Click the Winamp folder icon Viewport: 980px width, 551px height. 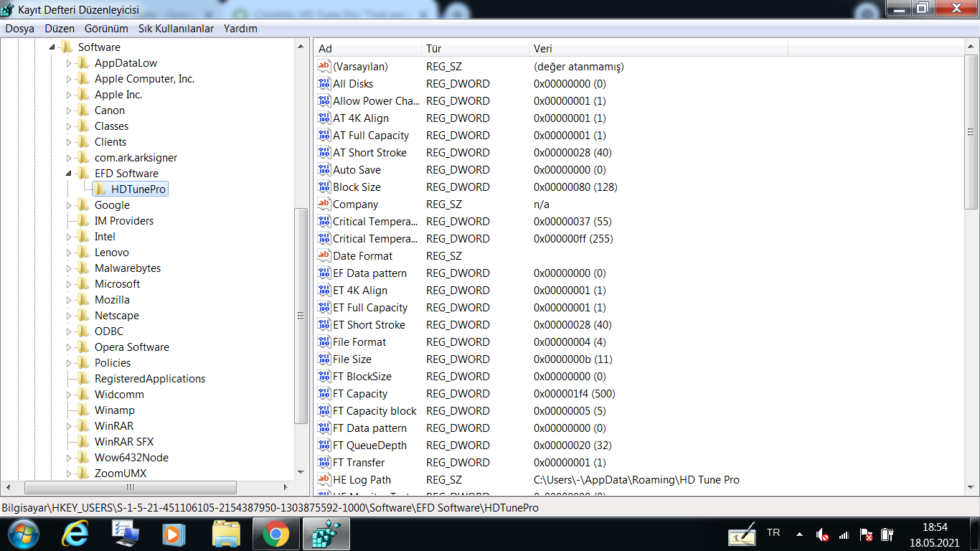(84, 410)
